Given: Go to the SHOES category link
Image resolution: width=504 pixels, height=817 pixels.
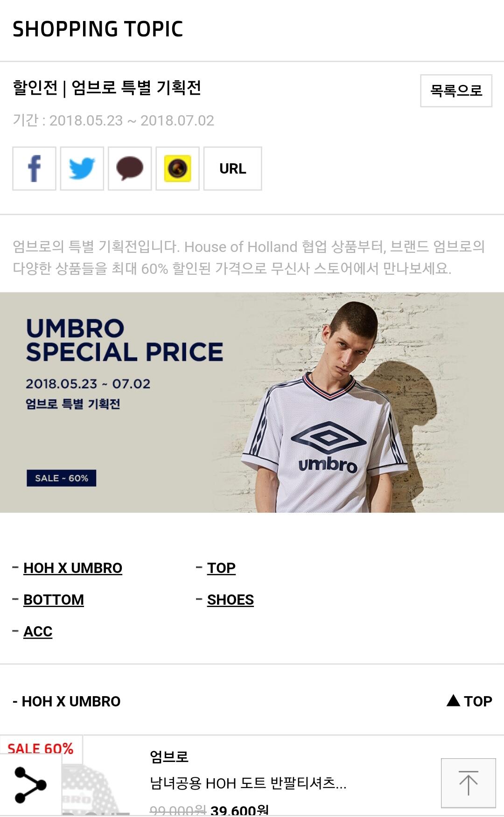Looking at the screenshot, I should (x=231, y=600).
